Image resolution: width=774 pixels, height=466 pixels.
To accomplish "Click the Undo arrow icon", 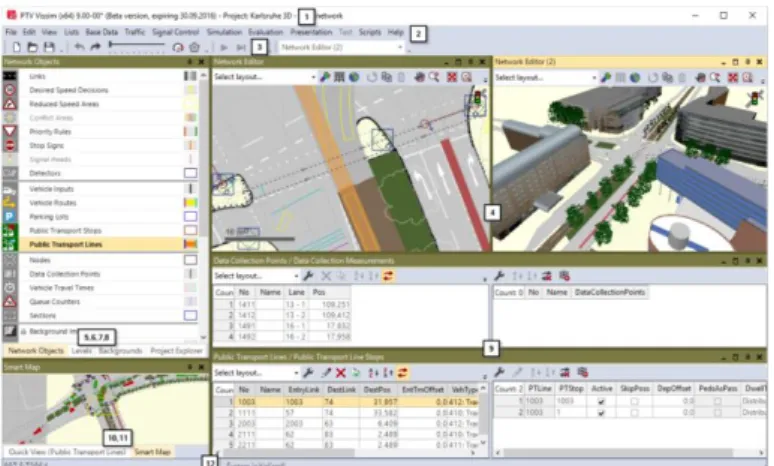I will (79, 47).
